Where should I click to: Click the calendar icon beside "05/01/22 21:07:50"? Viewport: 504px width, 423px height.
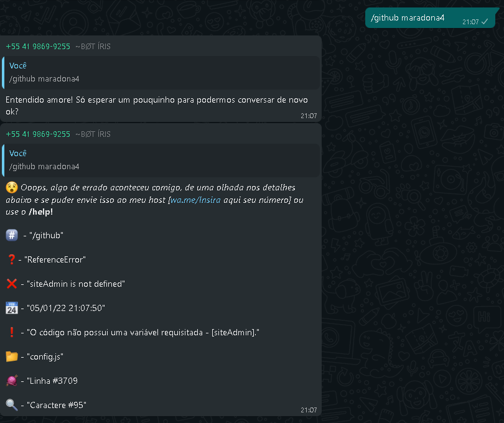click(11, 308)
